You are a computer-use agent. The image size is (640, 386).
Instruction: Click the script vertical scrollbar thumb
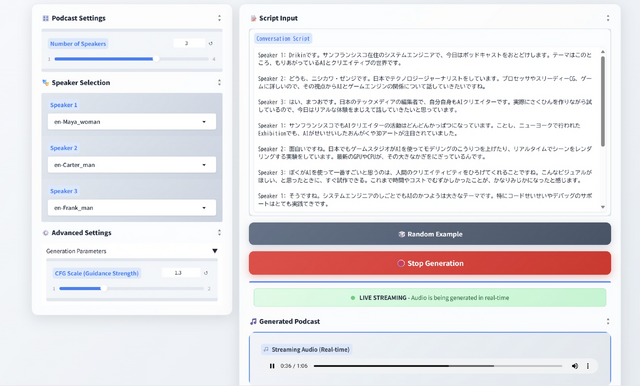(603, 101)
